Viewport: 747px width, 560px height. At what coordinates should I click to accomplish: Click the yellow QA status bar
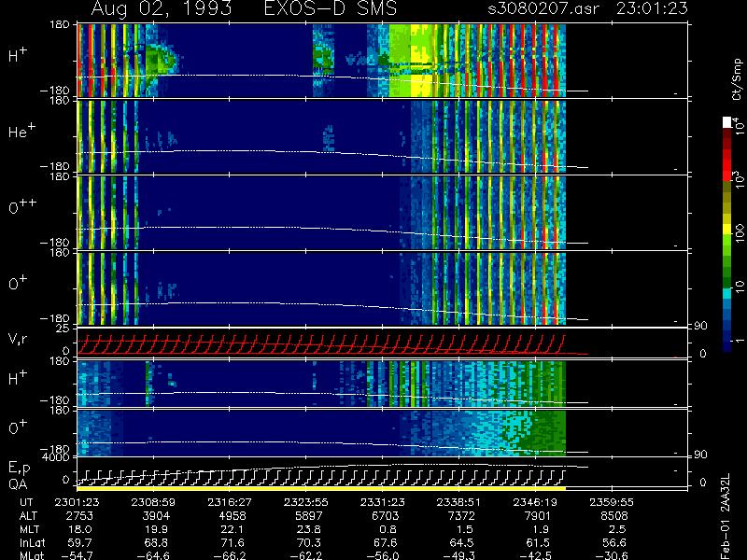(x=321, y=488)
